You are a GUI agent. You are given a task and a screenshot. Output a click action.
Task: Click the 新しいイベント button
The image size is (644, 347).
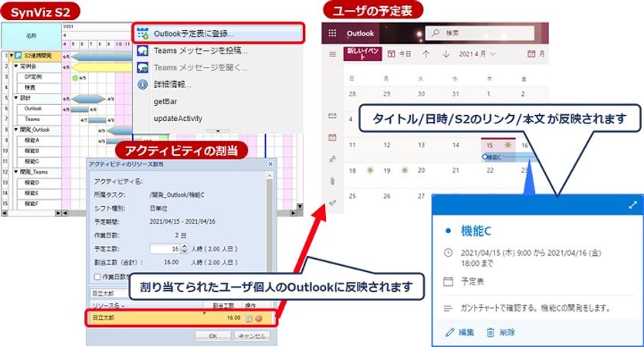363,54
